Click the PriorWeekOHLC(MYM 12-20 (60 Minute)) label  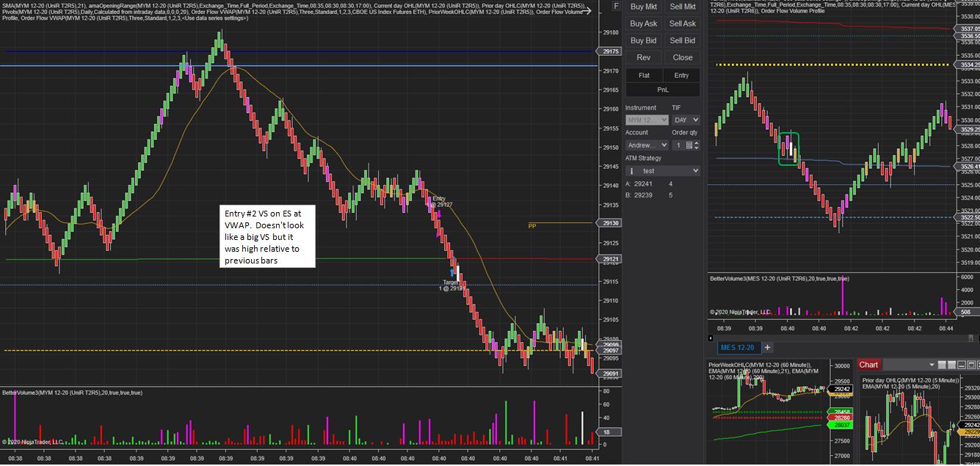[x=759, y=365]
